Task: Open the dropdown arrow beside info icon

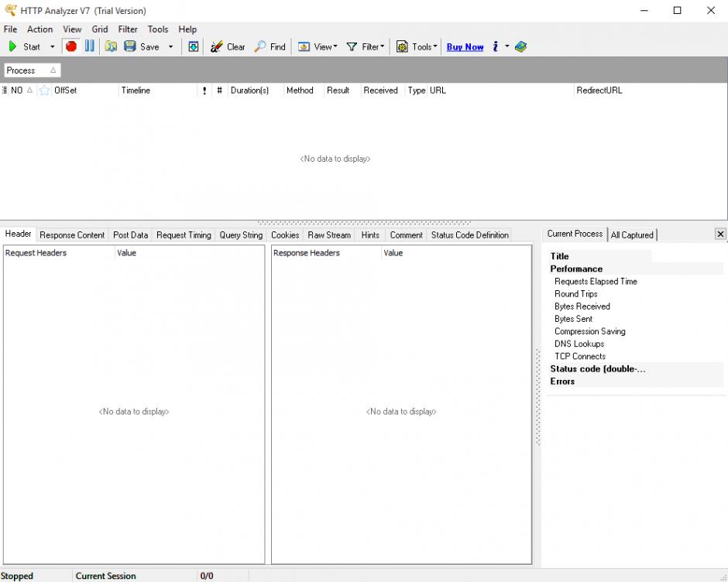Action: (507, 46)
